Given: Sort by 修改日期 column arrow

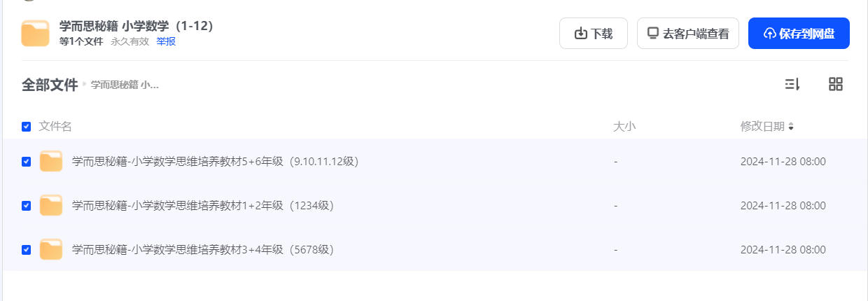Looking at the screenshot, I should (x=791, y=127).
